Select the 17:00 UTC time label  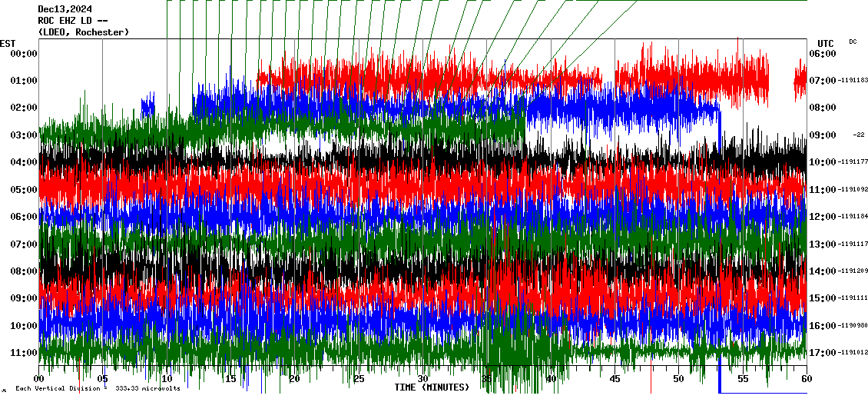coord(823,353)
